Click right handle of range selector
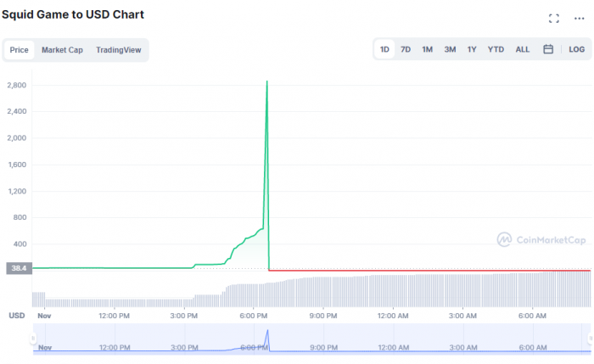The height and width of the screenshot is (364, 594). click(589, 338)
